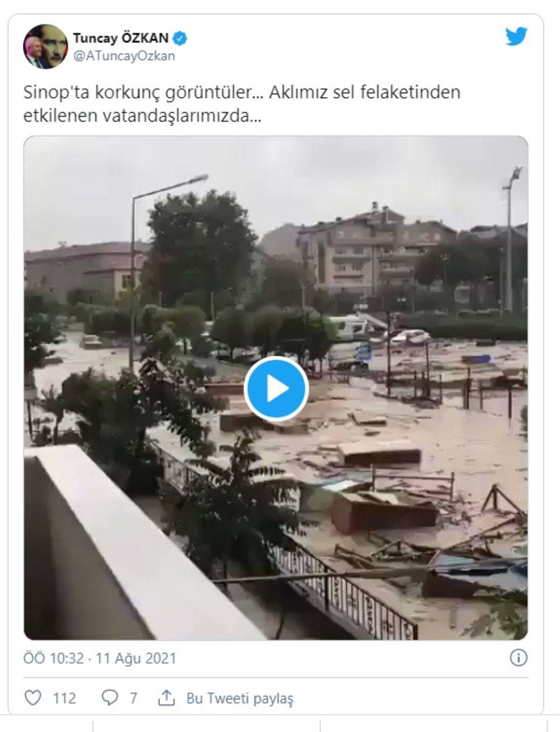Click the 'Bu Tweeti paylaş' link
Viewport: 560px width, 732px height.
(240, 698)
